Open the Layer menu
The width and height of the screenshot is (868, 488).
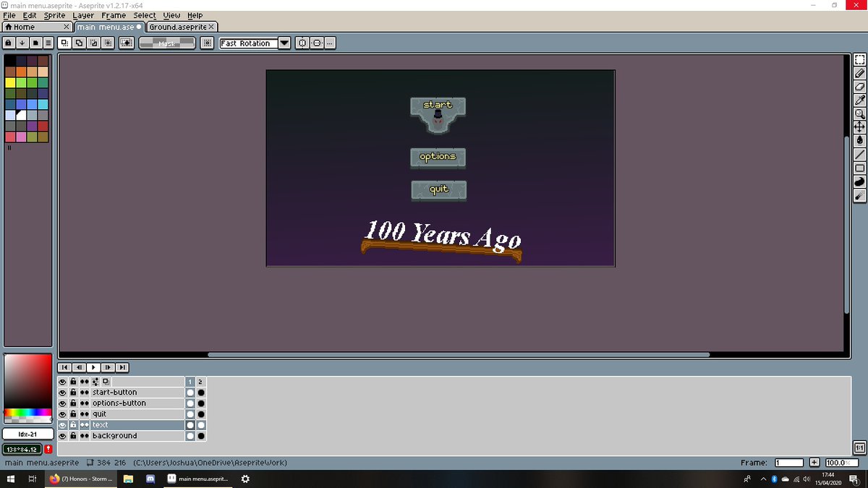83,15
